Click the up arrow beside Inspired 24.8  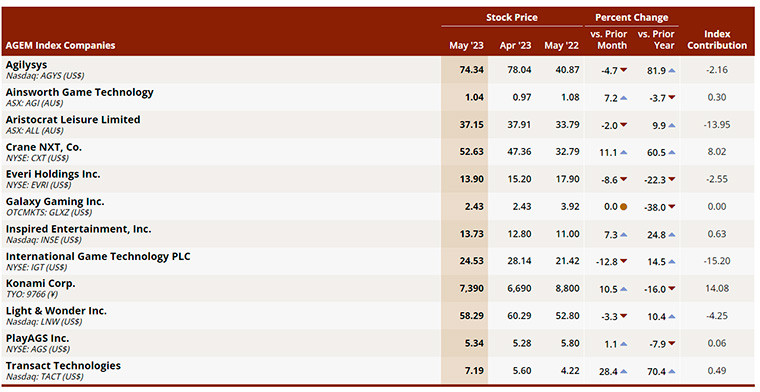pyautogui.click(x=671, y=235)
